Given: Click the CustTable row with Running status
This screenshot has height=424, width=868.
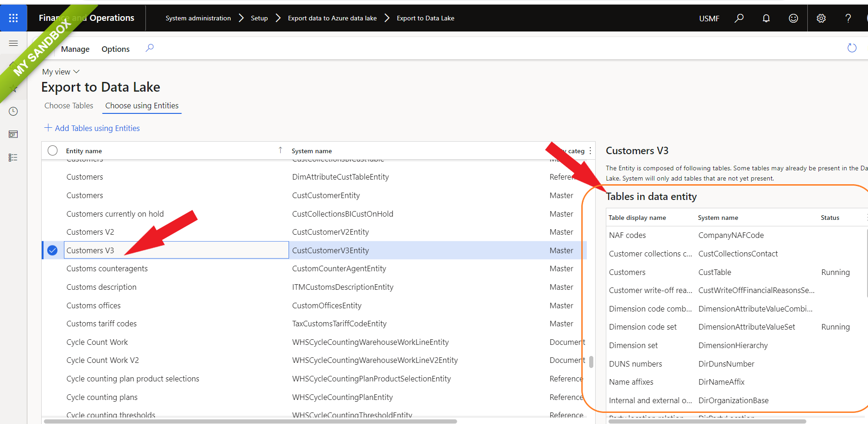Looking at the screenshot, I should click(x=736, y=272).
